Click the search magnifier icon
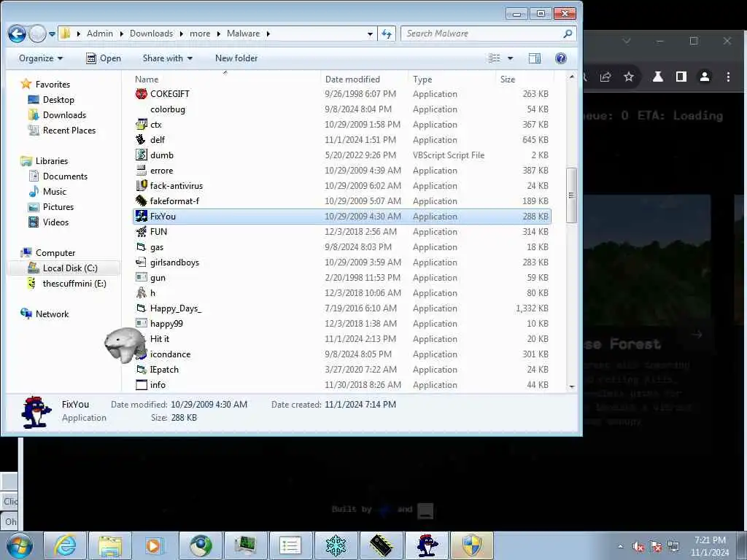747x560 pixels. click(568, 34)
